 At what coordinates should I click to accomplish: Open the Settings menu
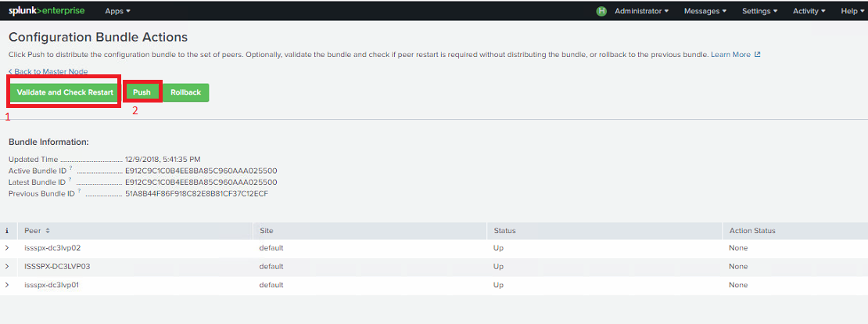[x=759, y=11]
